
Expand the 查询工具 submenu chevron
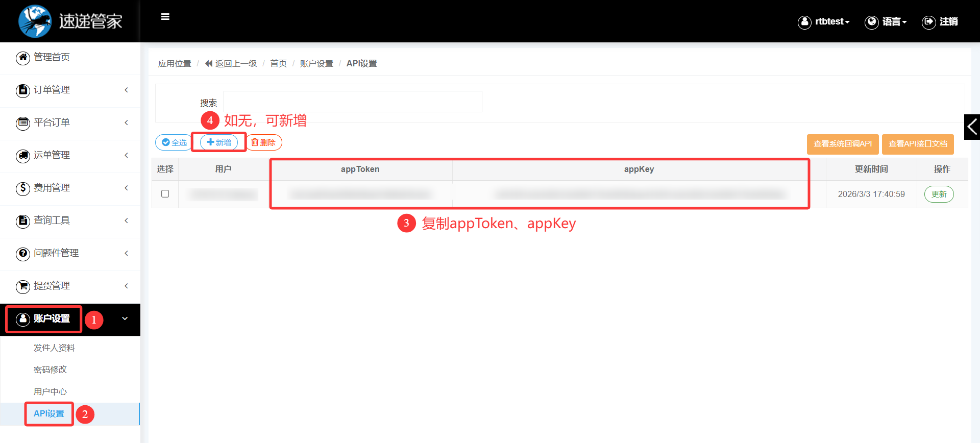pyautogui.click(x=126, y=220)
